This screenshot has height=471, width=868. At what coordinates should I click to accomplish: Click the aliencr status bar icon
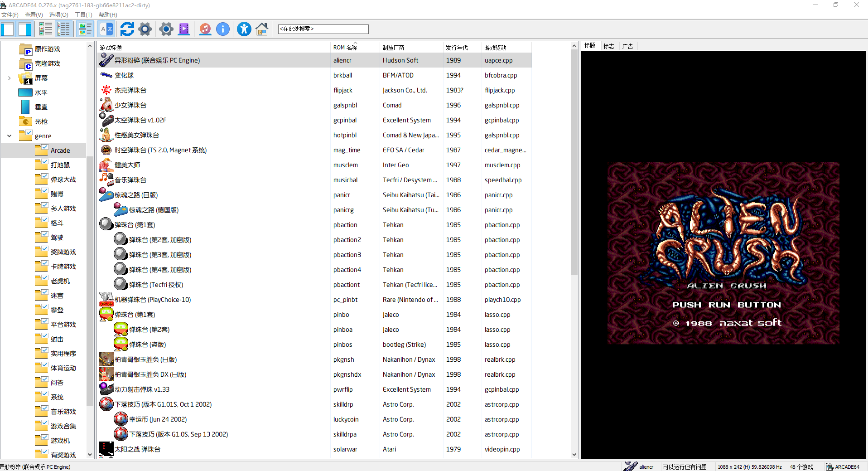(631, 466)
